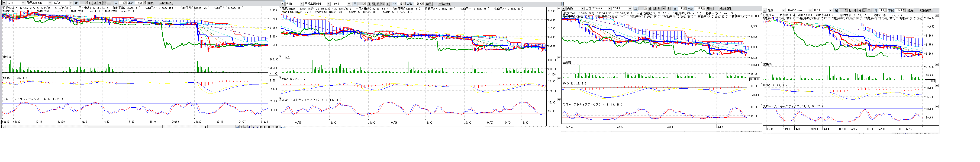Open MACD panel menu arrow in 15-minute chart
The width and height of the screenshot is (980, 162).
[x=559, y=79]
